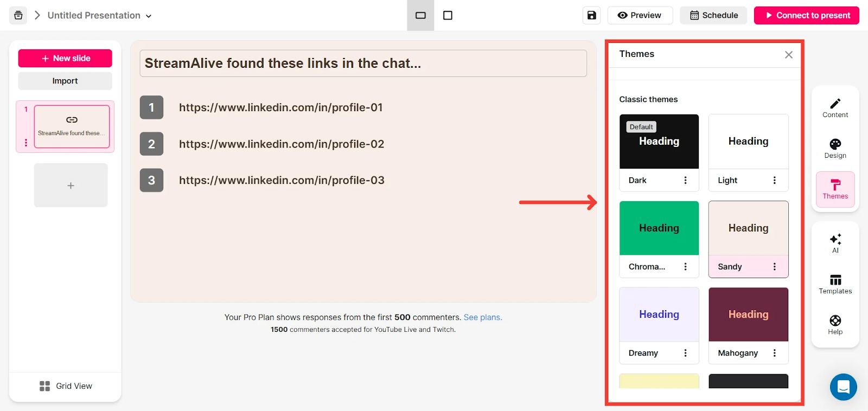Image resolution: width=868 pixels, height=411 pixels.
Task: Open Dreamy theme three-dot menu
Action: tap(685, 353)
